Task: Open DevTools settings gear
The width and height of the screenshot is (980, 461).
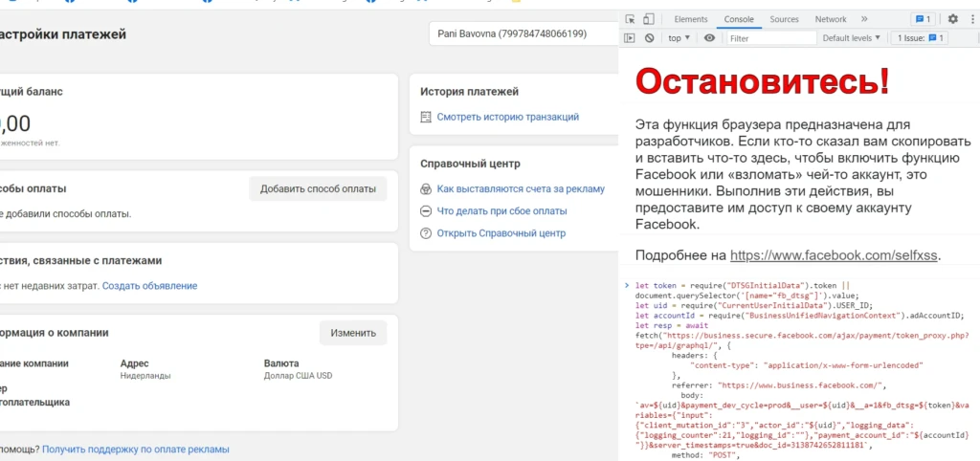Action: pos(952,19)
